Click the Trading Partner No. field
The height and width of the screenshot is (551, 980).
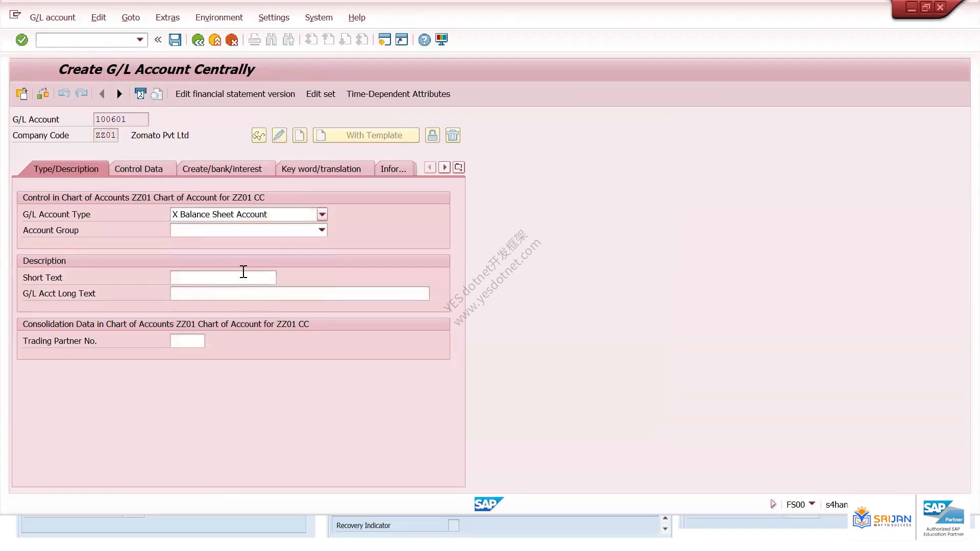pyautogui.click(x=187, y=341)
